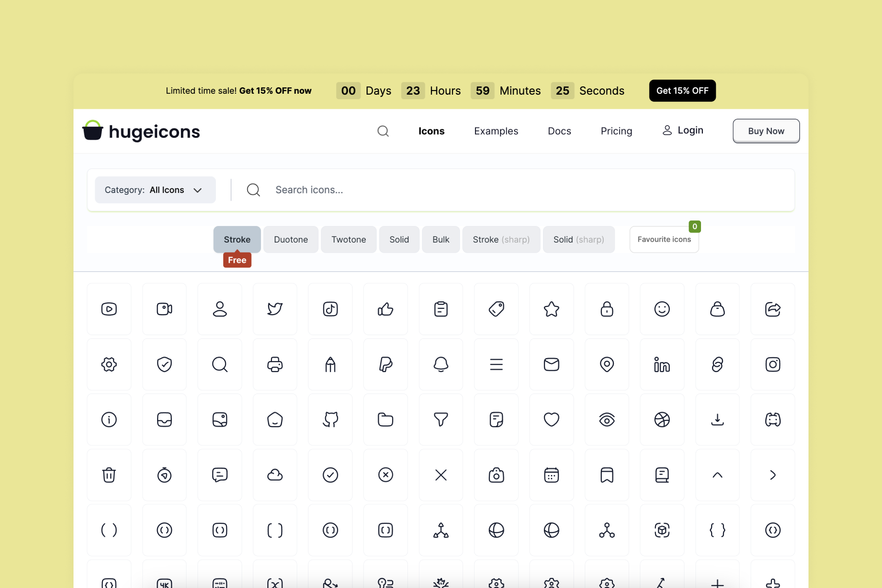This screenshot has height=588, width=882.
Task: Click the GitHub icon in grid
Action: tap(330, 419)
